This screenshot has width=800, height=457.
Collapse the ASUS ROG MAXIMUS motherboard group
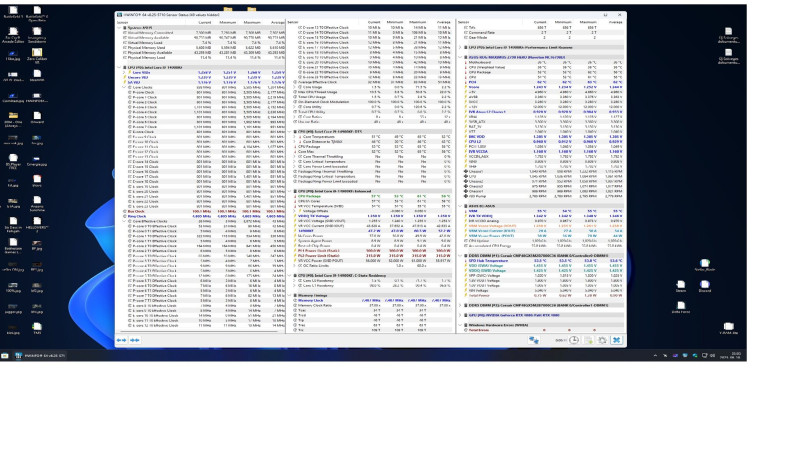(461, 58)
